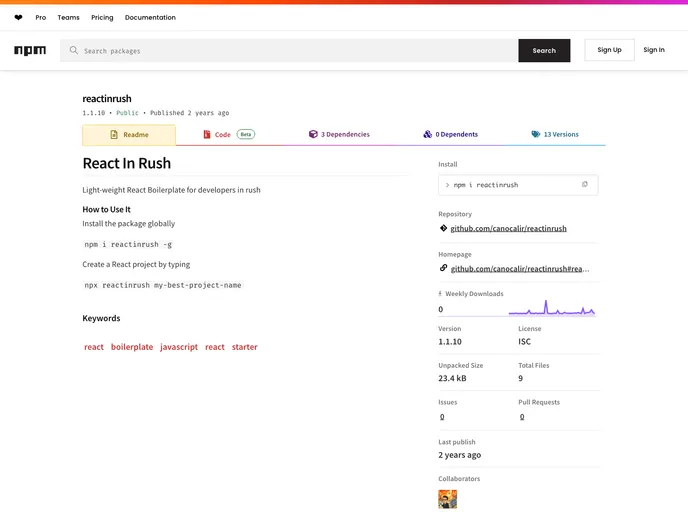This screenshot has width=688, height=512.
Task: Click the Total Files value 9
Action: pyautogui.click(x=520, y=378)
